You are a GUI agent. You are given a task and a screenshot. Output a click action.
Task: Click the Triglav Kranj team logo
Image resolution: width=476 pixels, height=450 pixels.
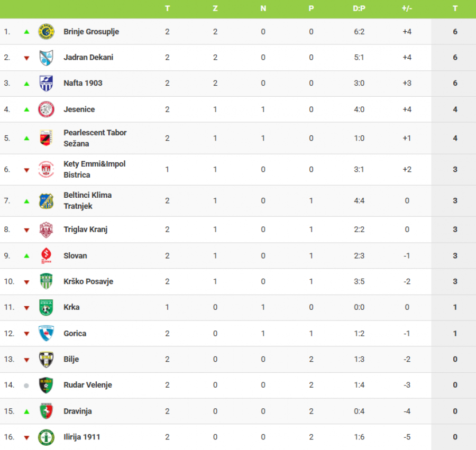point(46,229)
